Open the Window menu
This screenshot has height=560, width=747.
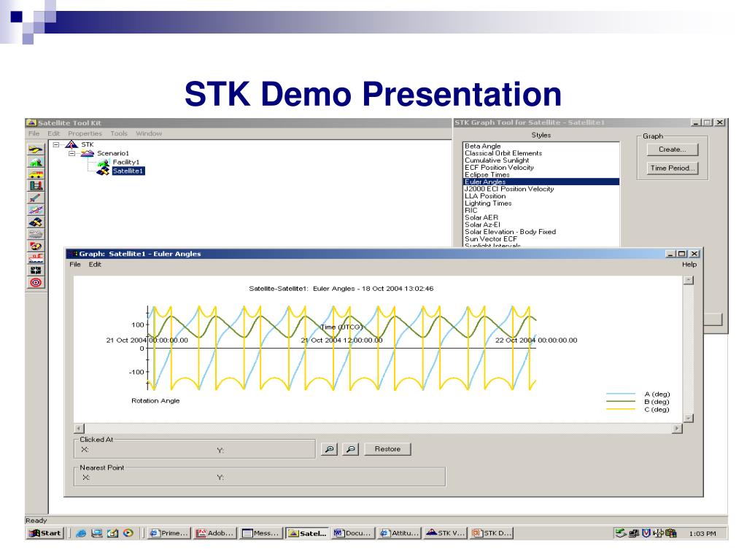149,133
